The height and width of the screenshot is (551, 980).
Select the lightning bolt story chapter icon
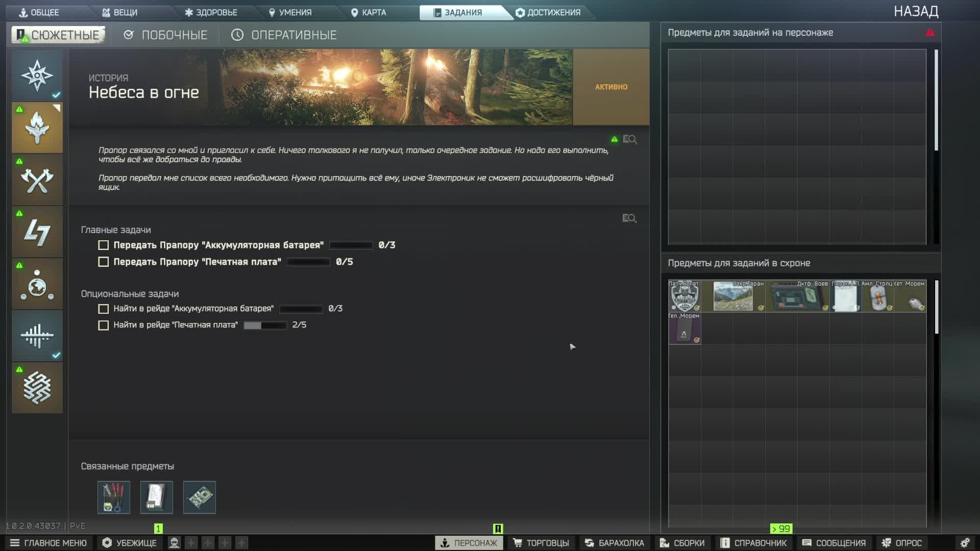[37, 232]
